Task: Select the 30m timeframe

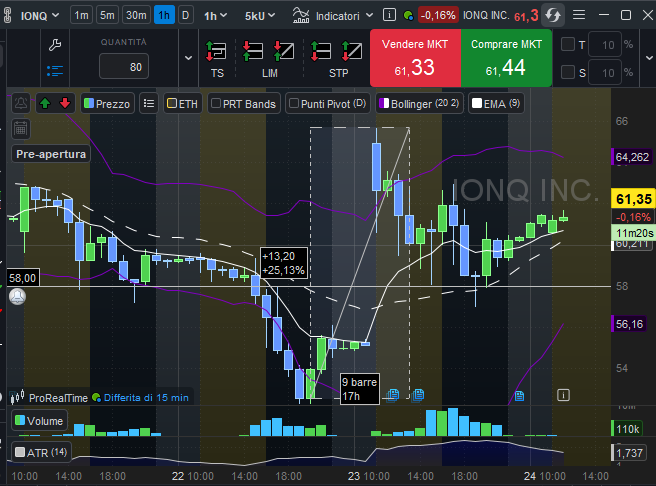Action: (137, 16)
